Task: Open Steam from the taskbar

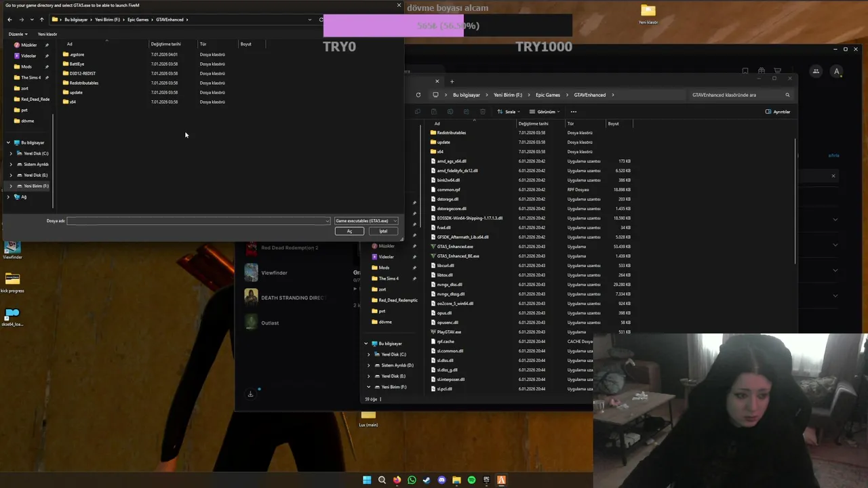Action: [427, 480]
